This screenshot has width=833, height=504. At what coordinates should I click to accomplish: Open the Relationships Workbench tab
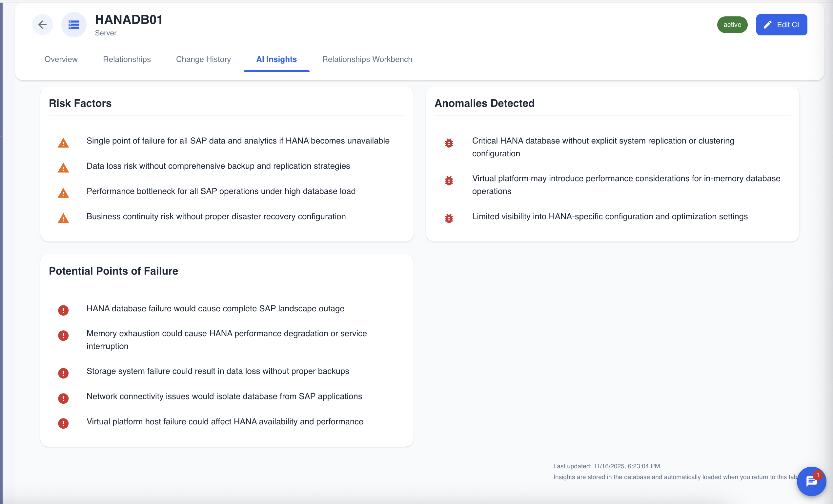[367, 59]
